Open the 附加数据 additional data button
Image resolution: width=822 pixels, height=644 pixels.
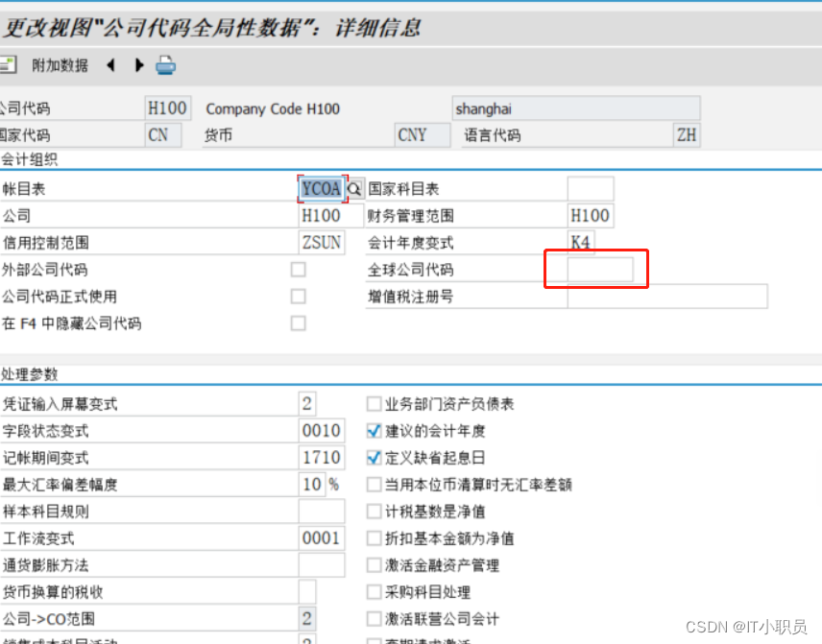[60, 65]
